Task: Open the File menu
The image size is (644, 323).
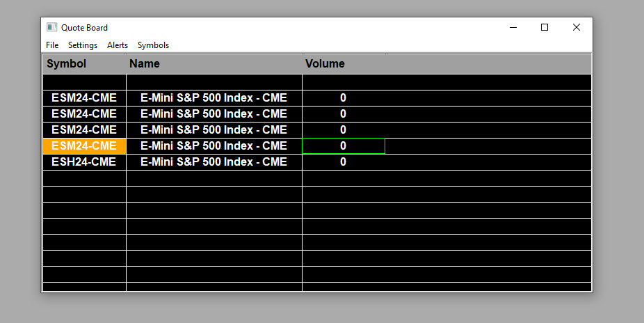Action: pyautogui.click(x=52, y=45)
